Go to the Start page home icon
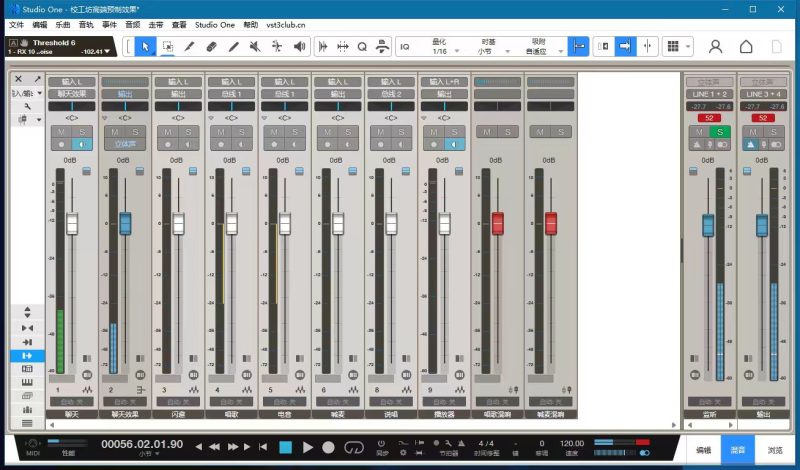 coord(746,47)
